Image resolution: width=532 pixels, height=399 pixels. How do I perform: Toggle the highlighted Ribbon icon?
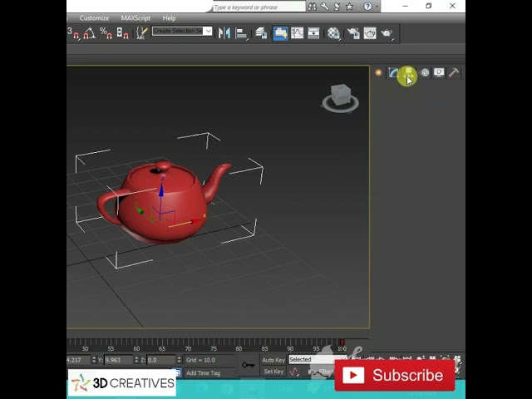click(281, 33)
